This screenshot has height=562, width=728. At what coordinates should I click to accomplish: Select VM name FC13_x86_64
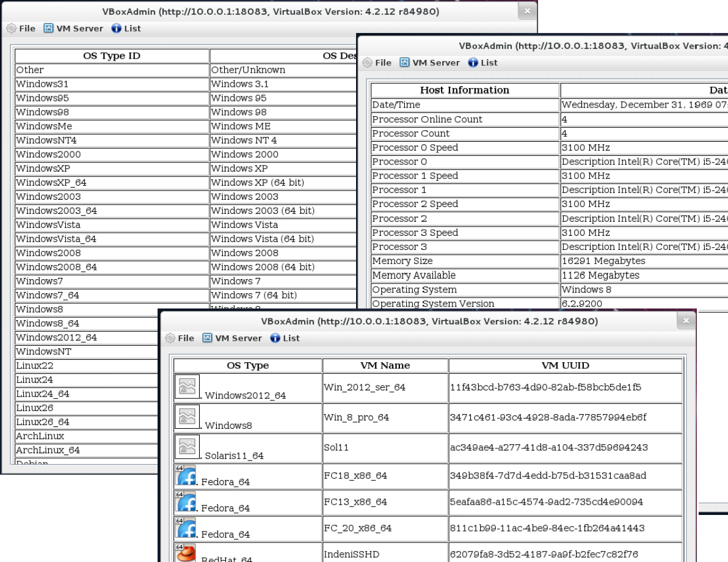355,502
